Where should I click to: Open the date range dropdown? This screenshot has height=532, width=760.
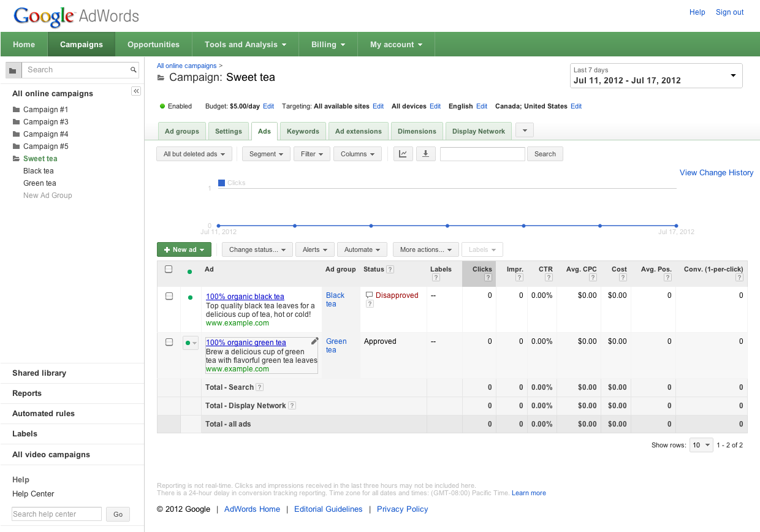point(656,75)
